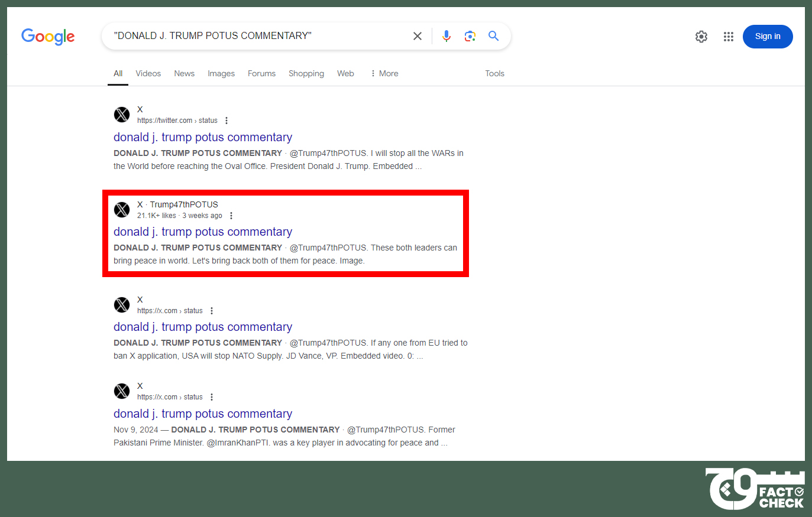The width and height of the screenshot is (812, 517).
Task: Click the magnifying glass search button
Action: [x=493, y=36]
